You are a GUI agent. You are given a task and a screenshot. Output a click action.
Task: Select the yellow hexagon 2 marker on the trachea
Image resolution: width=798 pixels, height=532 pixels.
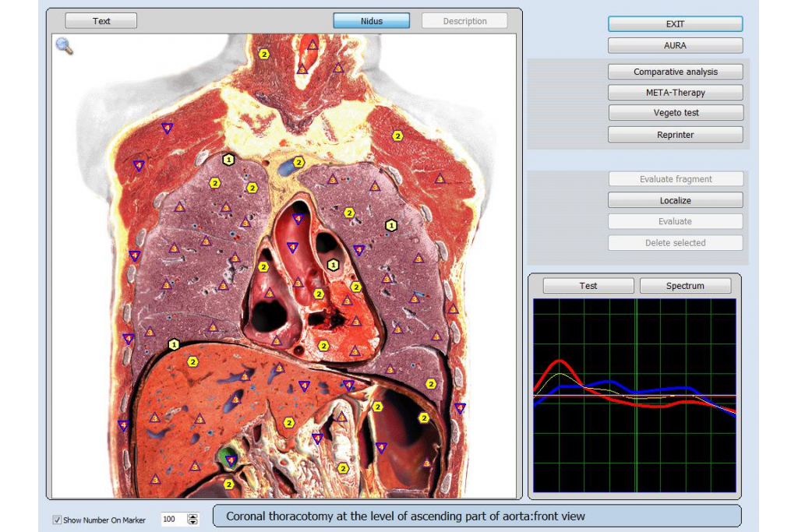tap(263, 52)
